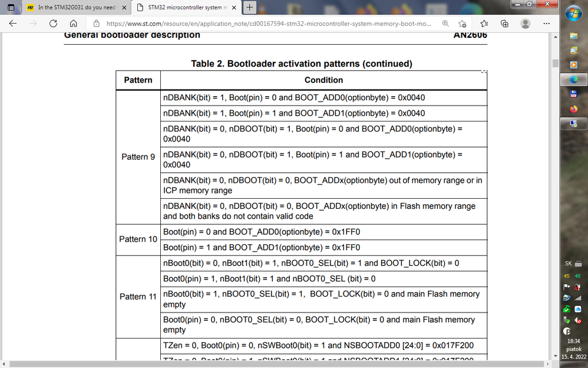
Task: Click the 'Condition' column header
Action: 323,80
